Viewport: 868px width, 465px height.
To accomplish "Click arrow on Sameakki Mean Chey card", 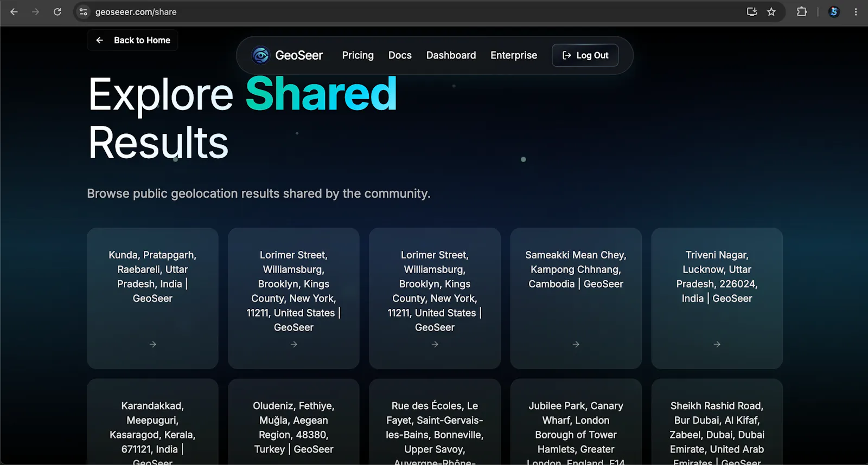I will tap(576, 344).
